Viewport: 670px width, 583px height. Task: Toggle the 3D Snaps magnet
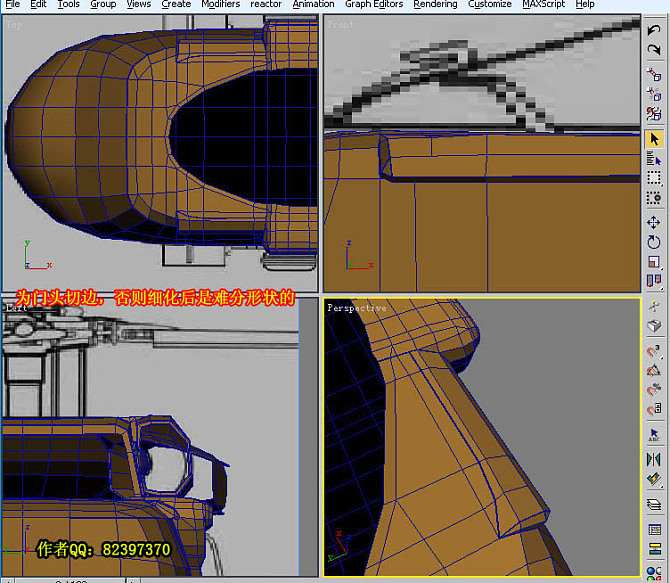point(653,350)
